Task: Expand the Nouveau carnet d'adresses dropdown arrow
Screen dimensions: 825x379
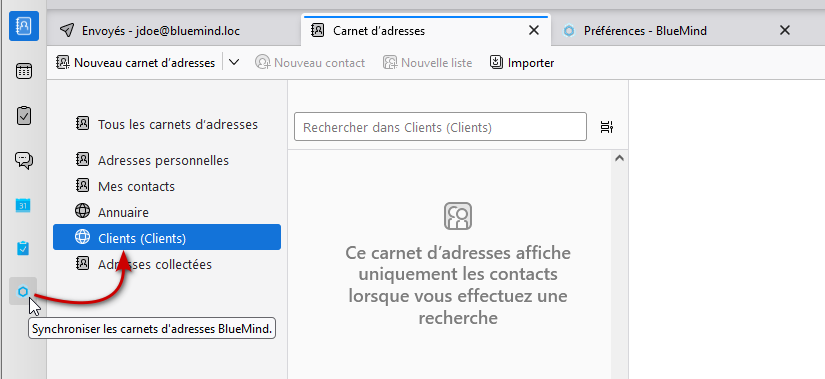Action: click(234, 63)
